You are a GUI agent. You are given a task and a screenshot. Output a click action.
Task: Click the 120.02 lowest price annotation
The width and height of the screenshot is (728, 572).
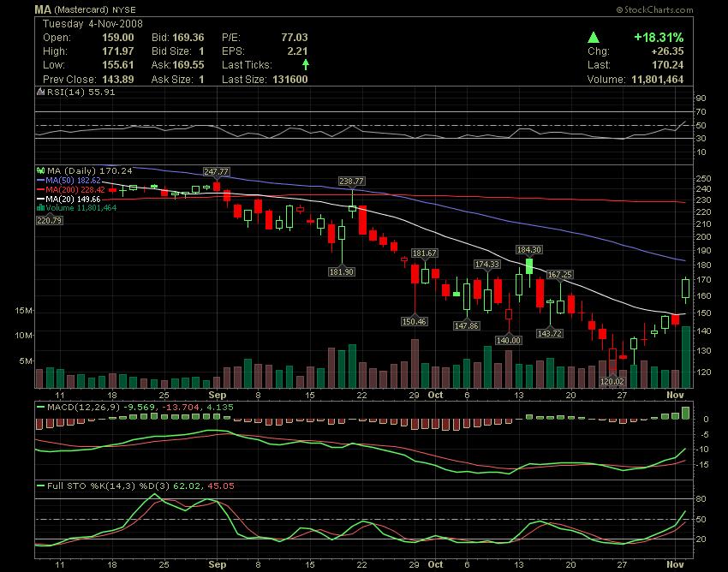(612, 382)
